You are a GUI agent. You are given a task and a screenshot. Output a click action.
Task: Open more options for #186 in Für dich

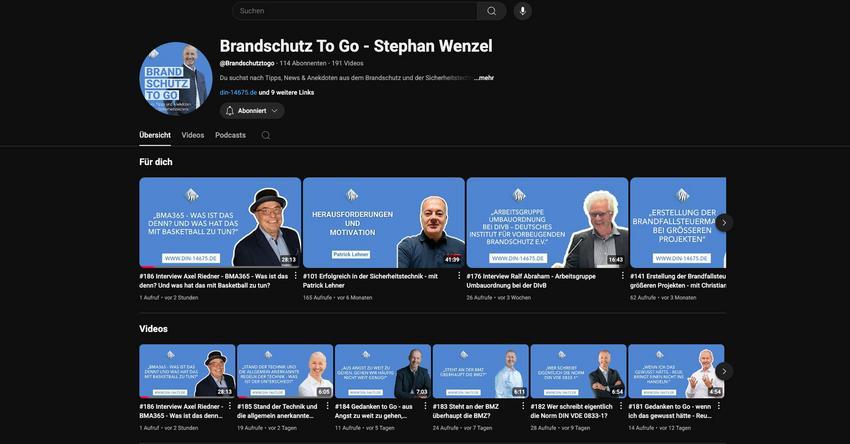[x=295, y=275]
